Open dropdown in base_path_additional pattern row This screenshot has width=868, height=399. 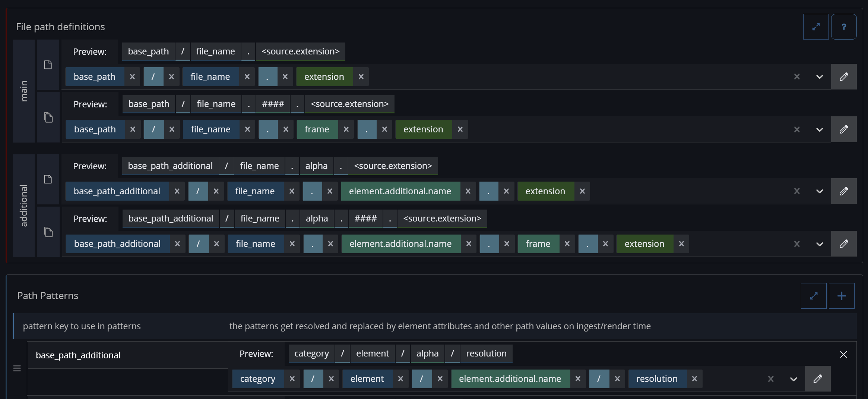pos(793,379)
